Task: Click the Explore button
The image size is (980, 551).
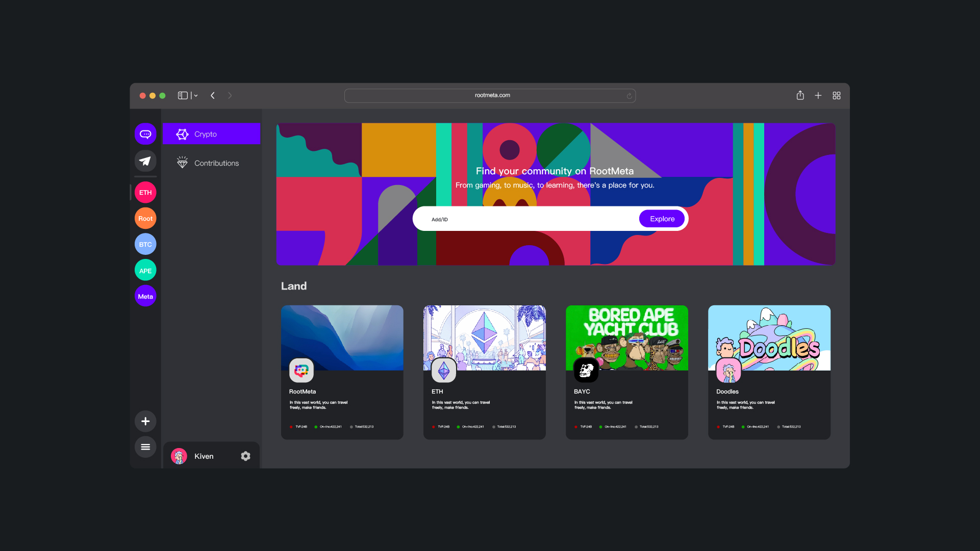Action: tap(662, 219)
